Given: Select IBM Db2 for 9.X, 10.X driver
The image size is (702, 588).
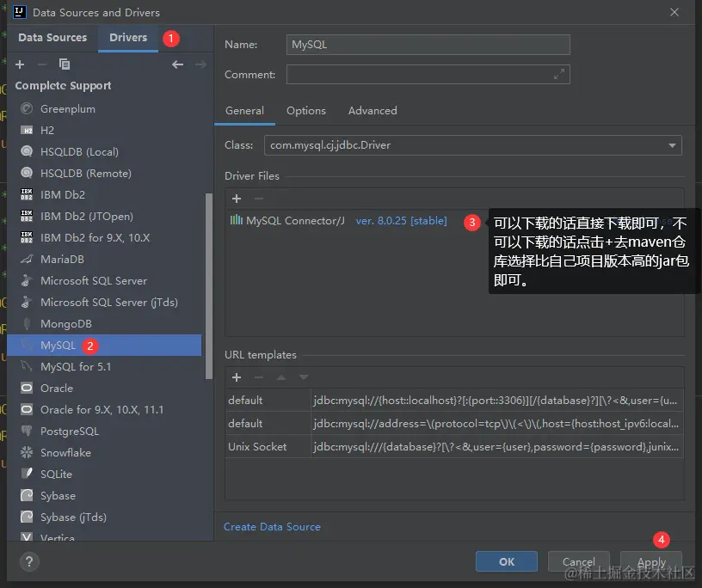Looking at the screenshot, I should (x=104, y=237).
